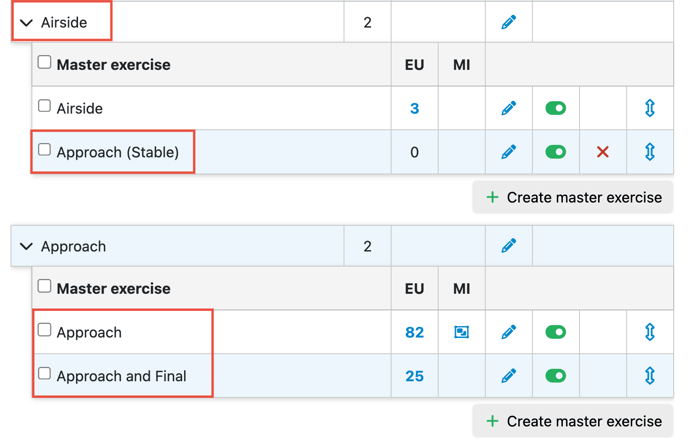Viewport: 688px width, 444px height.
Task: Edit the Airside category with pencil icon
Action: tap(509, 22)
